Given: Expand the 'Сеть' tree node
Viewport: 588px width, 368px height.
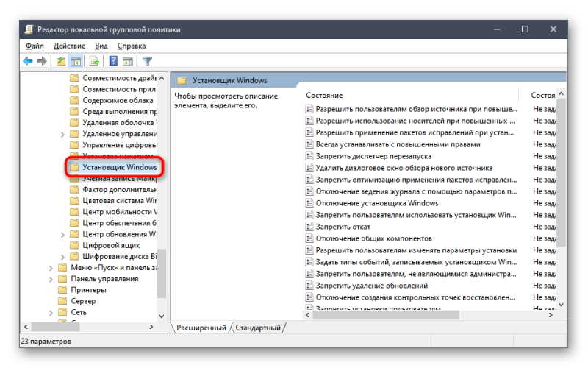Looking at the screenshot, I should (51, 312).
